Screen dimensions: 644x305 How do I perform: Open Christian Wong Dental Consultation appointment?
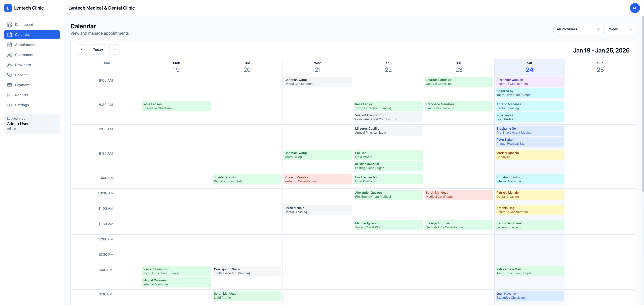pos(317,82)
